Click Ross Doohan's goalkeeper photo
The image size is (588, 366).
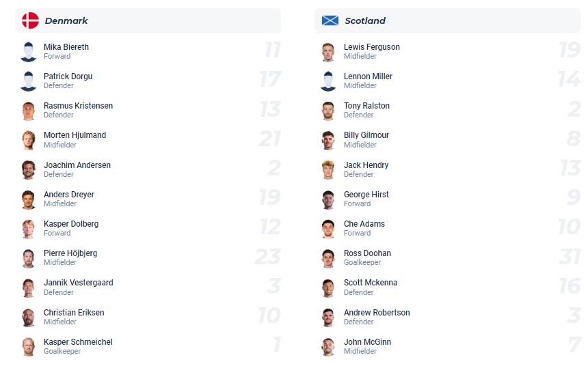point(328,258)
